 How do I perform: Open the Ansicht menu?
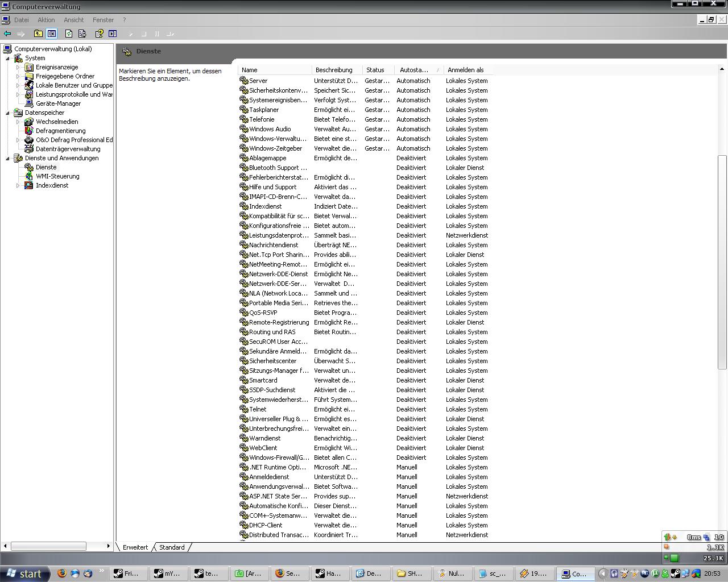(73, 20)
